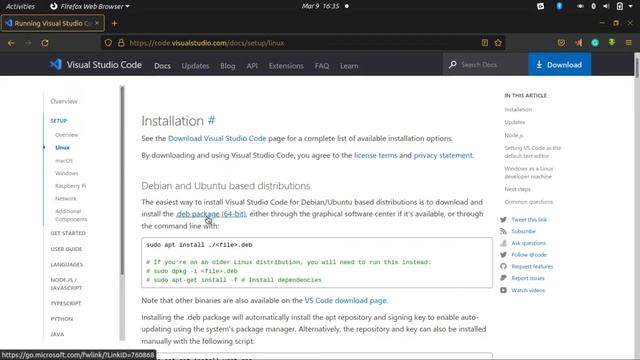This screenshot has width=640, height=360.
Task: Click the RSS icon beside Subscribe
Action: pos(503,231)
